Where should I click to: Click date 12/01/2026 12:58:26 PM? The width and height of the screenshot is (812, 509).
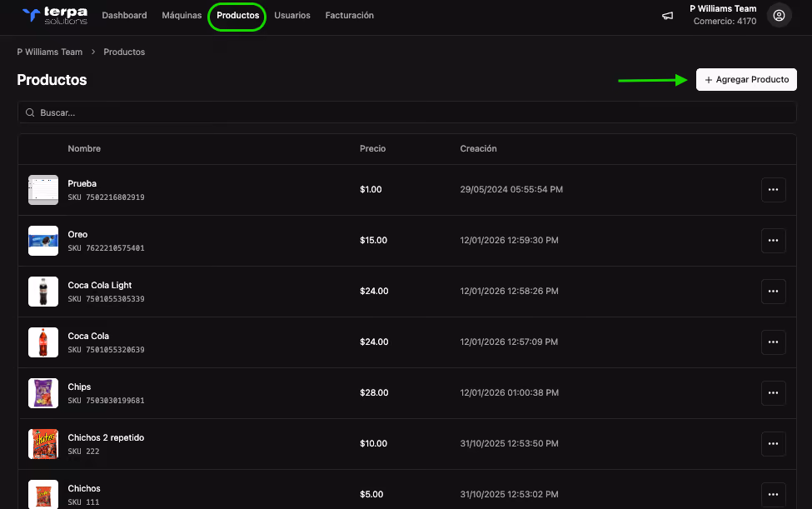coord(509,291)
